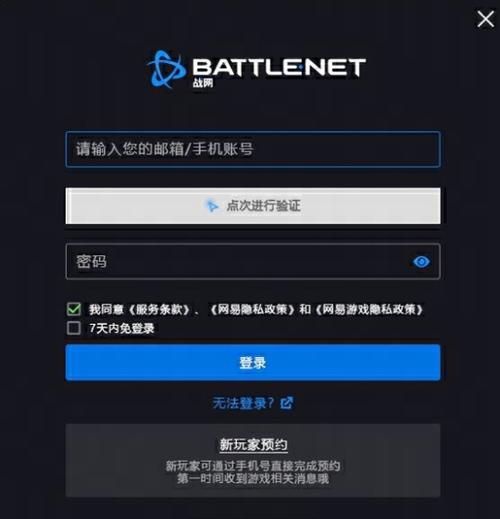Click the 7天内免登录 label text
The height and width of the screenshot is (519, 500).
[x=122, y=328]
